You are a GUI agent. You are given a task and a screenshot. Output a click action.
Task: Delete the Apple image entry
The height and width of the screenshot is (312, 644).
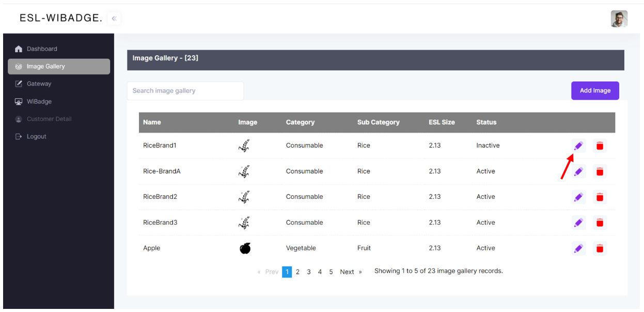click(600, 248)
